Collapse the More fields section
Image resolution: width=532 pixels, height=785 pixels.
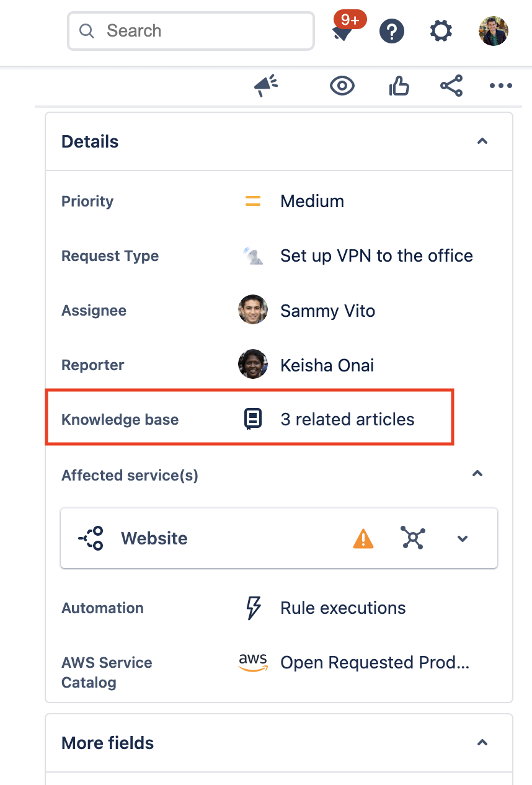[482, 742]
